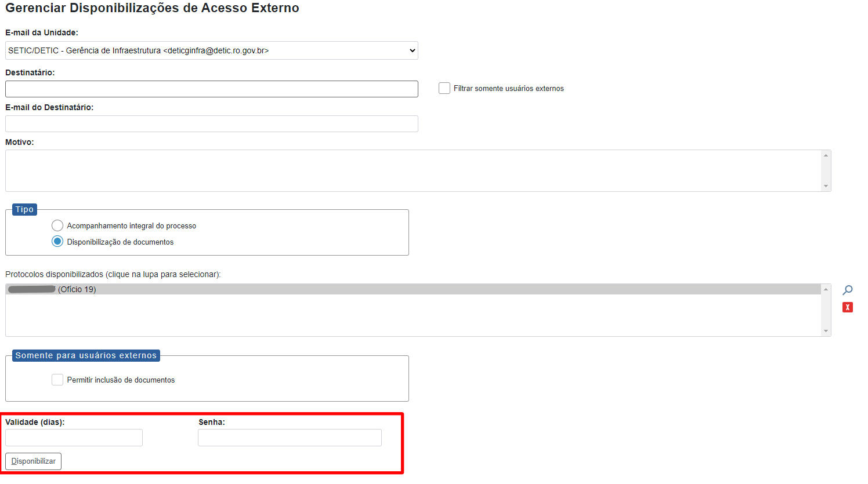Screen dimensions: 868x484
Task: Select the 'Ofício 19' protocol list entry
Action: tap(77, 289)
